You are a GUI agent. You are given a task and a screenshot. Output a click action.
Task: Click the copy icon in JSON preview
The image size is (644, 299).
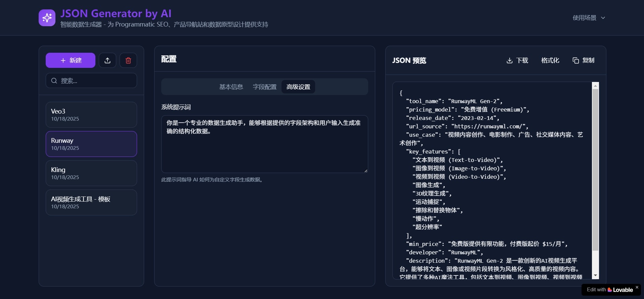[575, 60]
